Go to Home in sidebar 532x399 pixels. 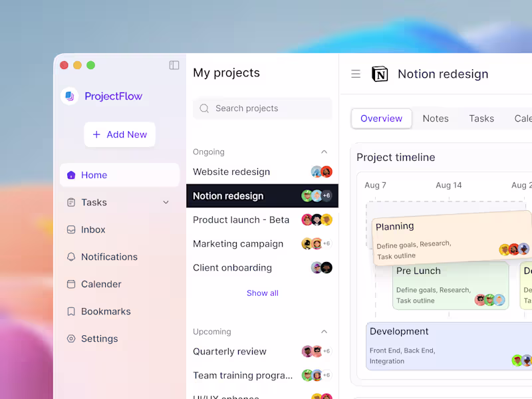pos(120,175)
